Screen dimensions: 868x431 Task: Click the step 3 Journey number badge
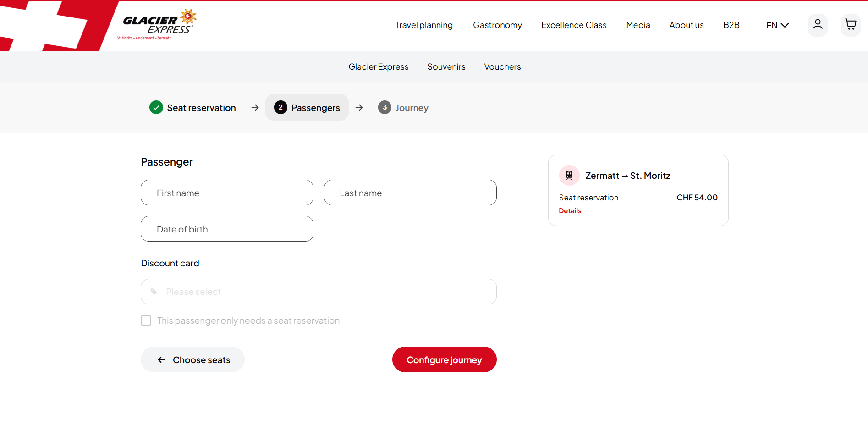point(385,107)
